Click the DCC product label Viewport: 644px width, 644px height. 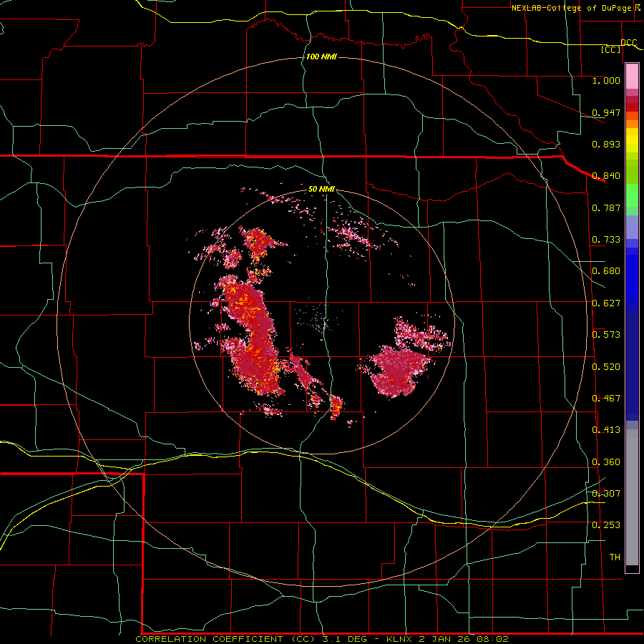[628, 42]
